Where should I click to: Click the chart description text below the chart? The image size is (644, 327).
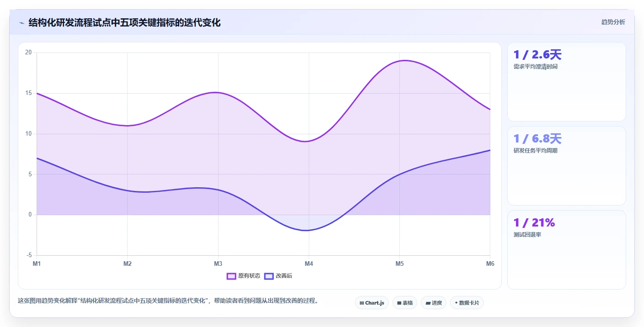[x=168, y=301]
